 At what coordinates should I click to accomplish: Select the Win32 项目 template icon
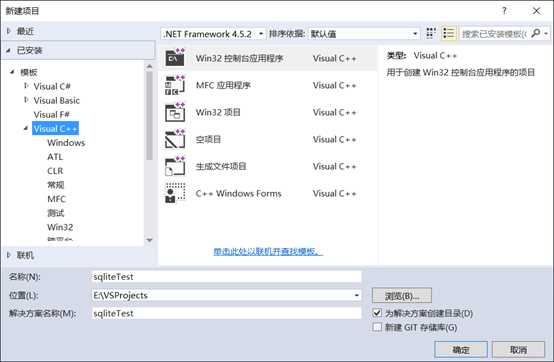[175, 112]
